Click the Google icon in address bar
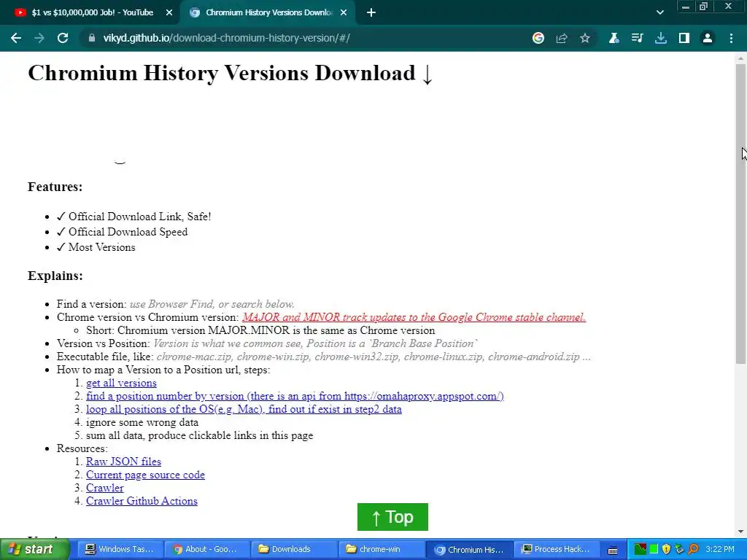The image size is (747, 560). point(538,38)
